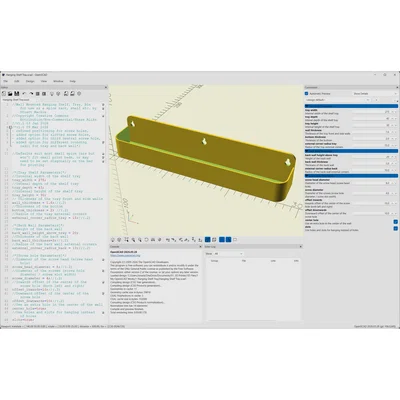Open the File menu
The height and width of the screenshot is (400, 400).
6,81
